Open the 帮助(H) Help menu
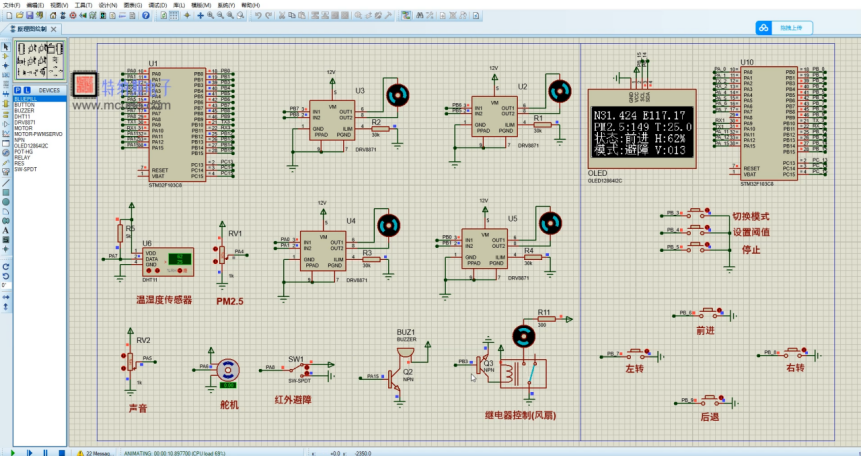Viewport: 861px width, 456px height. pos(250,5)
